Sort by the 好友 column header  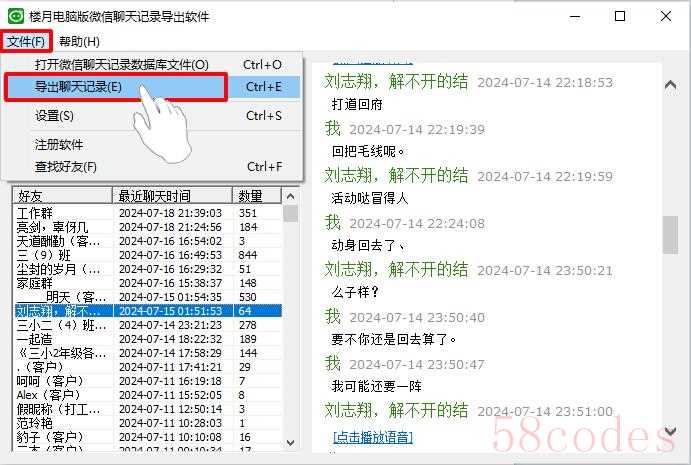click(62, 195)
